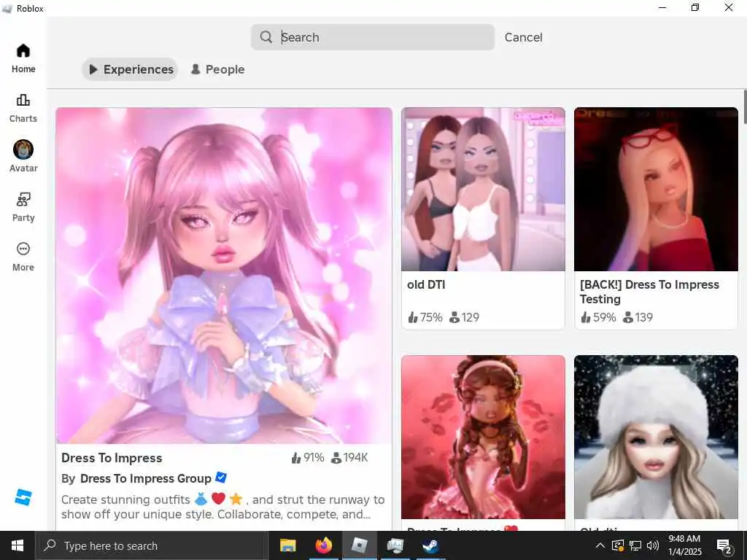
Task: Open the Windows Start menu
Action: [x=18, y=545]
